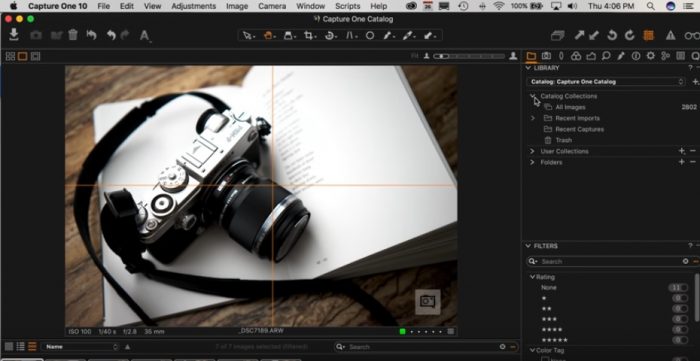Open the Catalog: Capture One Catalog dropdown
Viewport: 700px width, 361px height.
coord(606,82)
